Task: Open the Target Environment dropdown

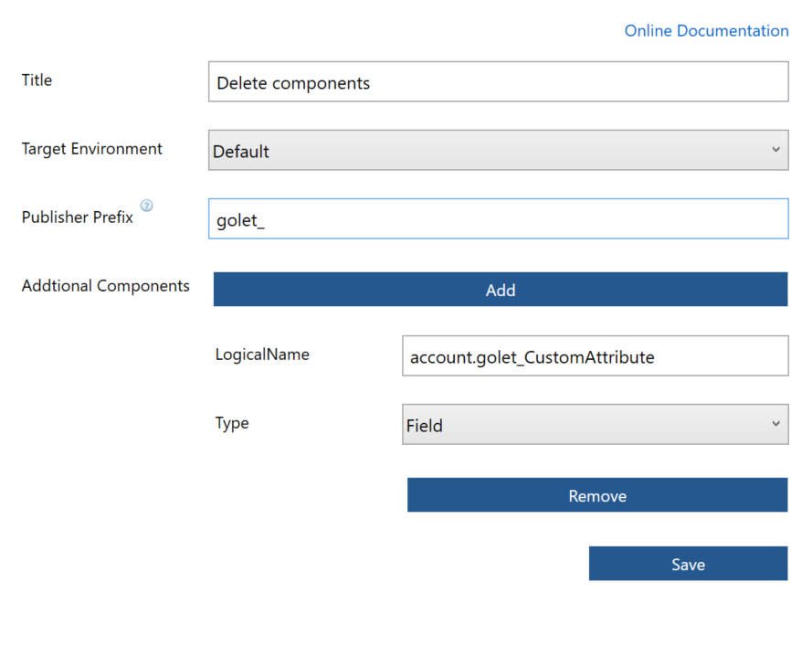Action: point(498,151)
